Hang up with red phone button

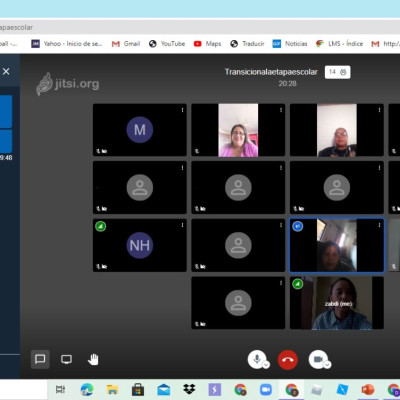click(x=288, y=360)
